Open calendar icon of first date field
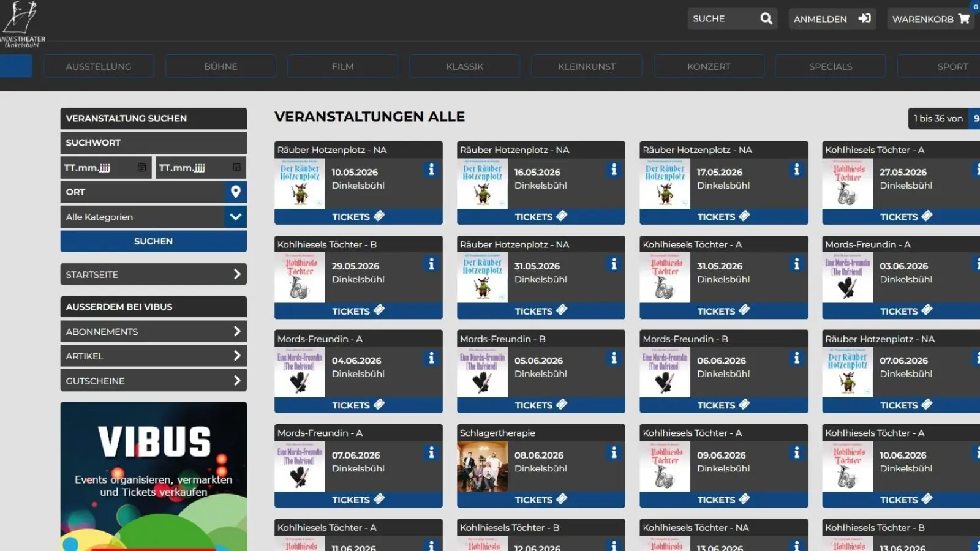The height and width of the screenshot is (551, 980). point(141,167)
